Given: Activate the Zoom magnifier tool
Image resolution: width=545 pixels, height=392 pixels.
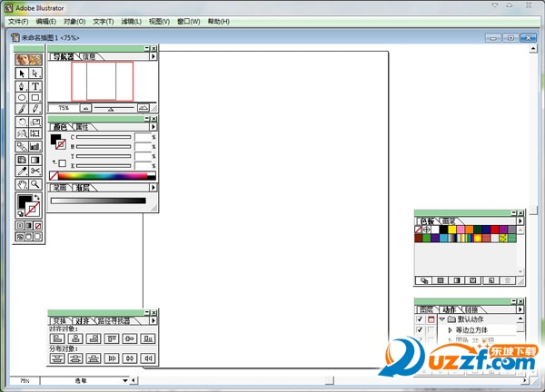Looking at the screenshot, I should tap(35, 183).
